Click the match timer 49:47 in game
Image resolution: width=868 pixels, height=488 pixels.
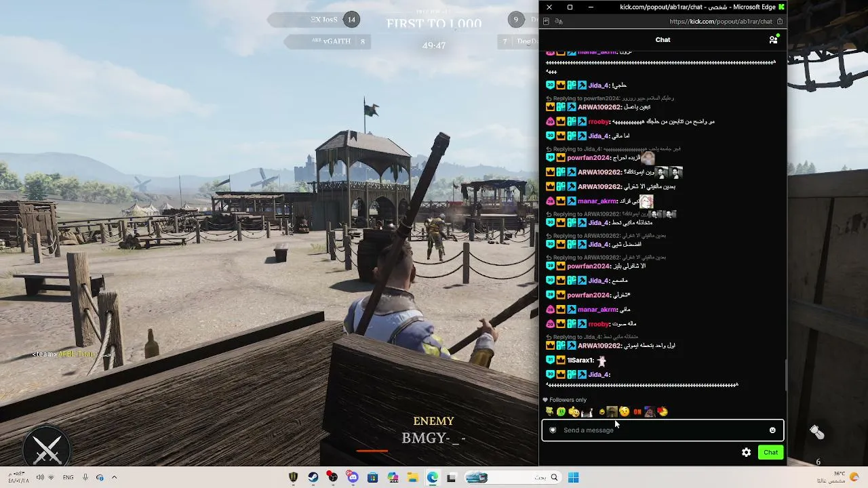[434, 45]
